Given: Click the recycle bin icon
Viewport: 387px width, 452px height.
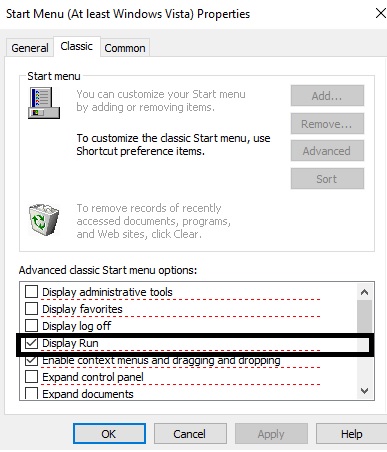Looking at the screenshot, I should (44, 220).
